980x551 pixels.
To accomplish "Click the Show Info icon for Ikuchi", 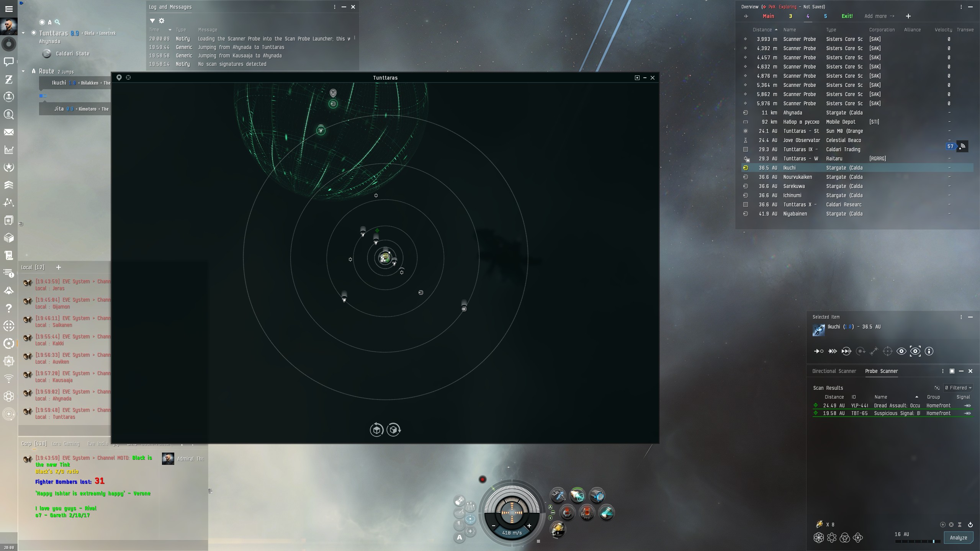I will tap(929, 351).
